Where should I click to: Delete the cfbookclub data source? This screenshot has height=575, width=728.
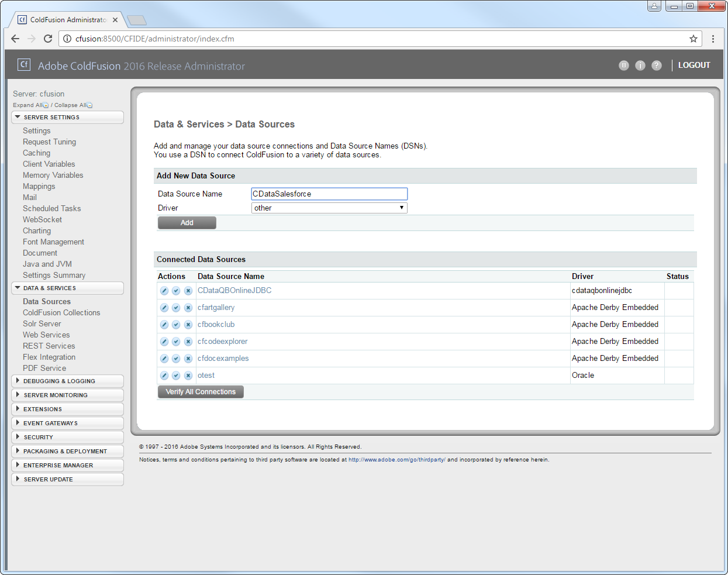tap(188, 325)
